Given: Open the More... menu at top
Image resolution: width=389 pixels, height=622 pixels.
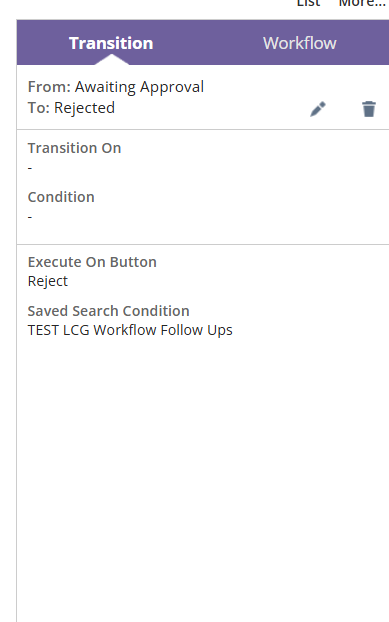Looking at the screenshot, I should pos(362,4).
